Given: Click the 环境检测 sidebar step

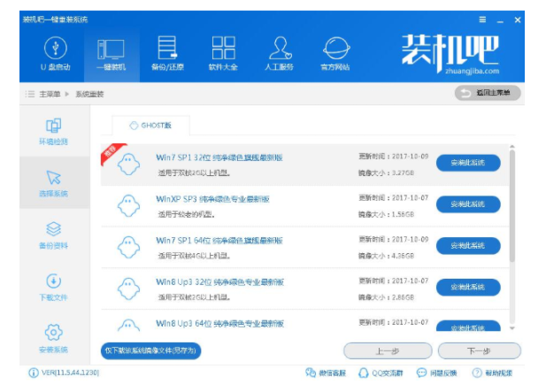Looking at the screenshot, I should [54, 132].
